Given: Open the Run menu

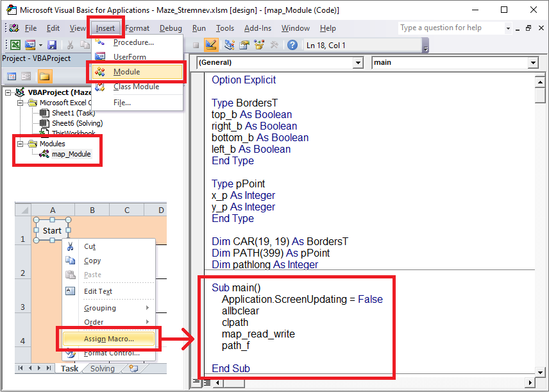Looking at the screenshot, I should pyautogui.click(x=199, y=28).
